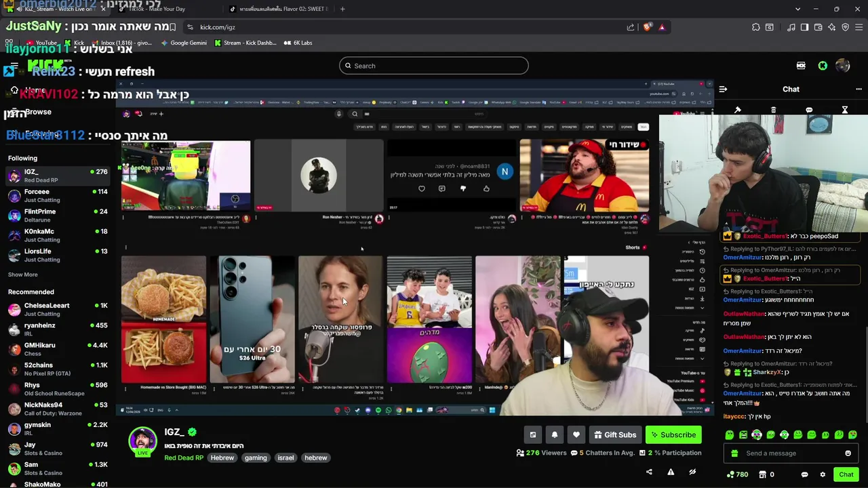Open the browser hamburger menu
868x488 pixels.
(x=859, y=27)
